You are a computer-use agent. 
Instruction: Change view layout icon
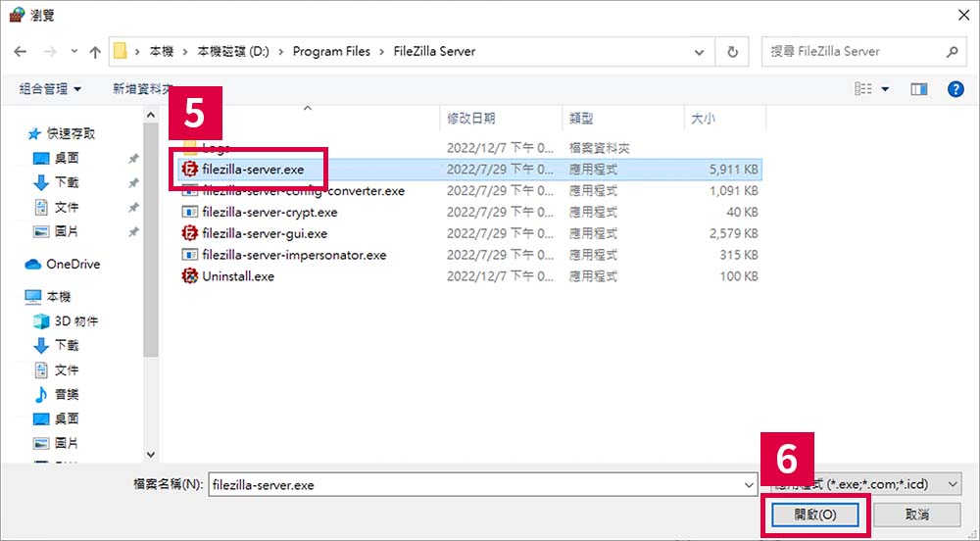point(863,89)
